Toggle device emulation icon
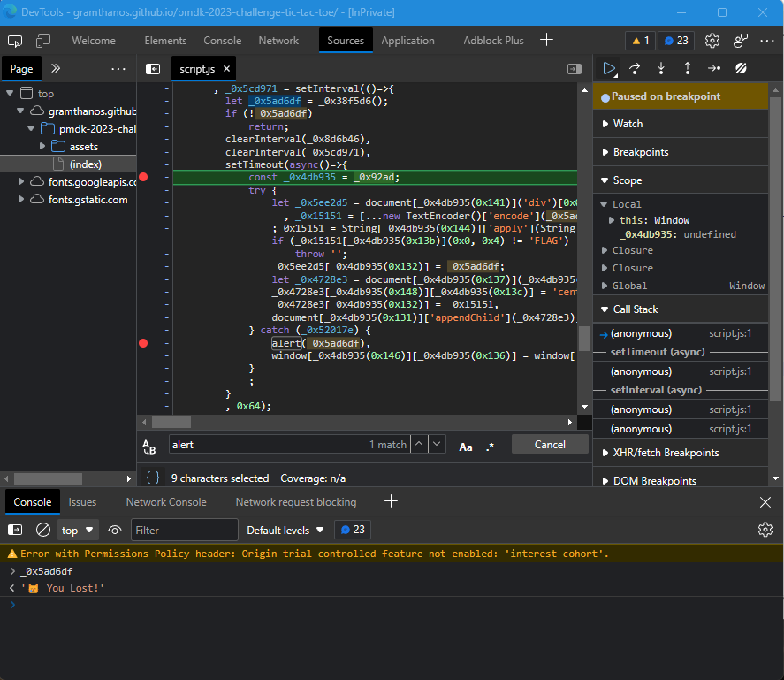The width and height of the screenshot is (784, 680). [43, 41]
